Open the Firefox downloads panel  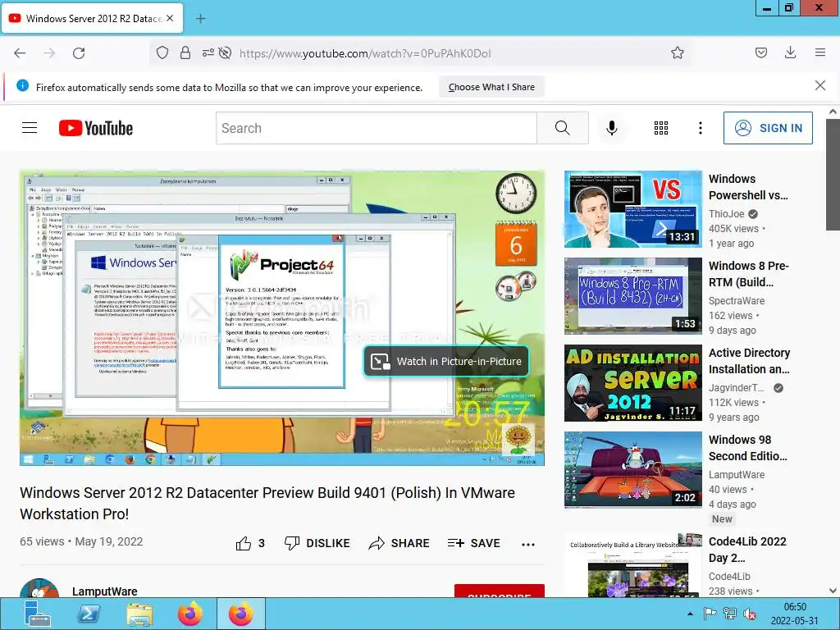[790, 52]
